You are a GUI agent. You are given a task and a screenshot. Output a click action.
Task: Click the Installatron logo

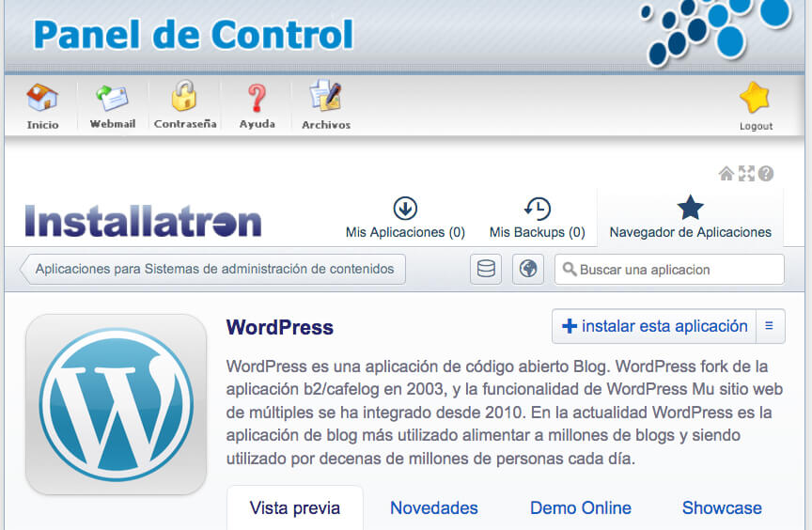point(143,221)
